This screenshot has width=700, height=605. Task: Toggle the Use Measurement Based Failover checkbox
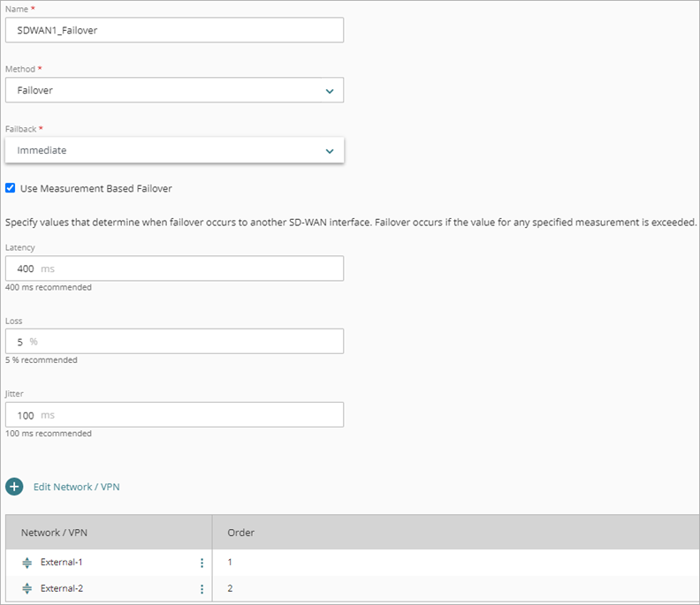coord(11,188)
